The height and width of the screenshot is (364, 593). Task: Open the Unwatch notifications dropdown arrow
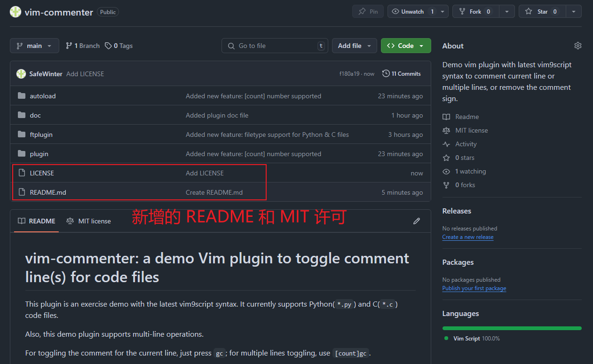[443, 12]
